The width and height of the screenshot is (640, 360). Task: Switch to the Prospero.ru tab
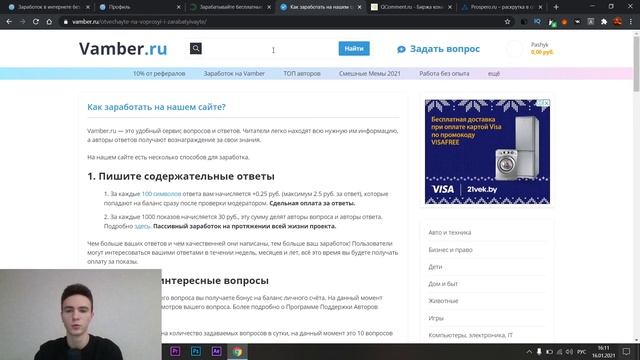(502, 7)
